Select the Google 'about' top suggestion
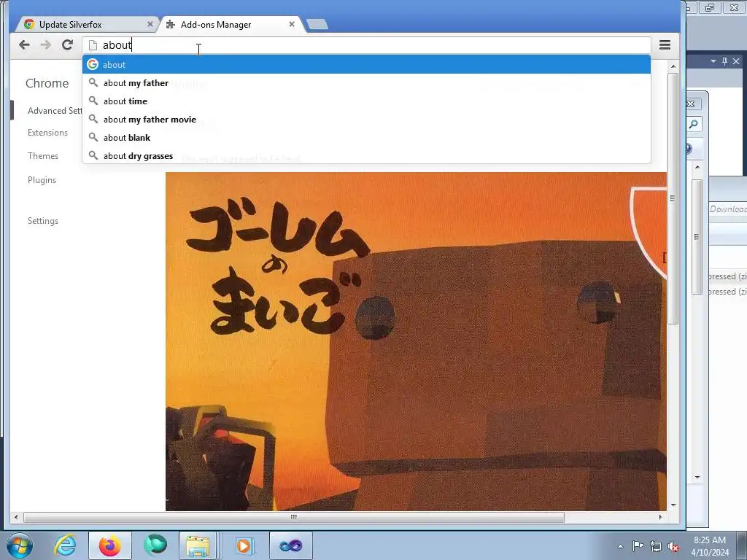Screen dimensions: 747x560 (366, 64)
